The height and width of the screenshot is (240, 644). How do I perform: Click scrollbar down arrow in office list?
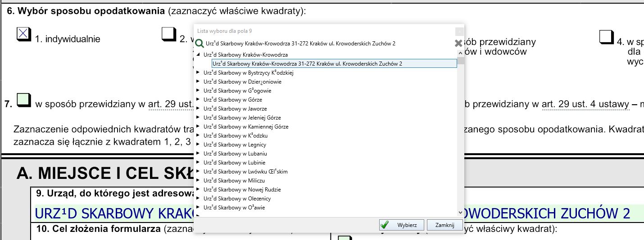(x=460, y=212)
